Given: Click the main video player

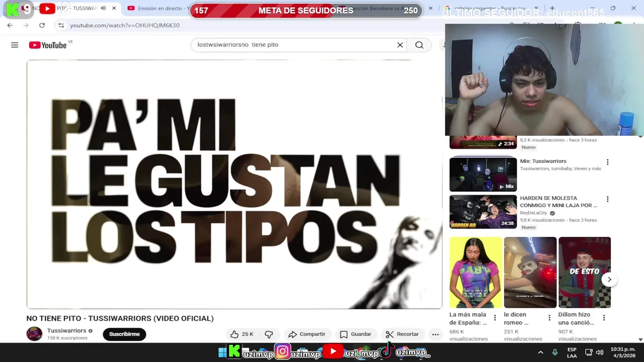Looking at the screenshot, I should [x=234, y=184].
